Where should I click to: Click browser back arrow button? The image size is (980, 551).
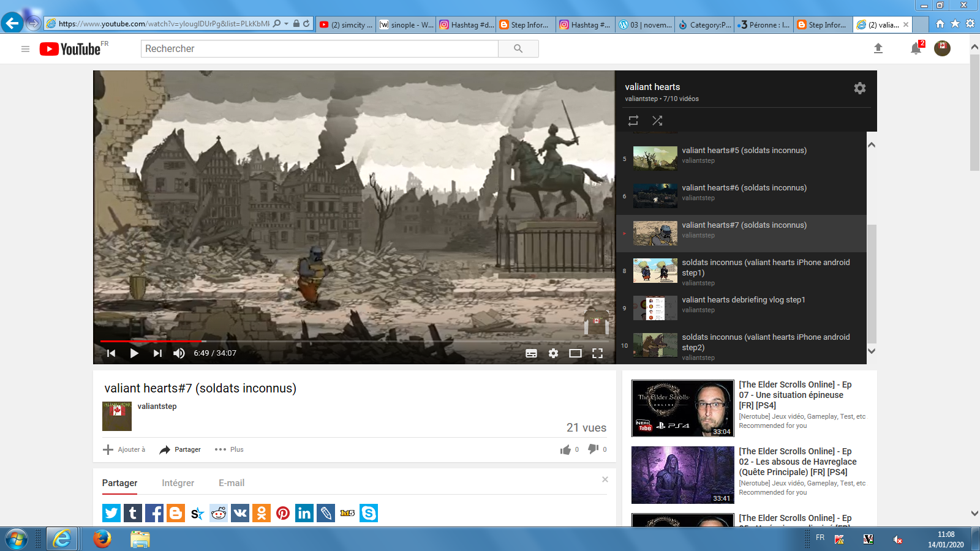click(12, 23)
